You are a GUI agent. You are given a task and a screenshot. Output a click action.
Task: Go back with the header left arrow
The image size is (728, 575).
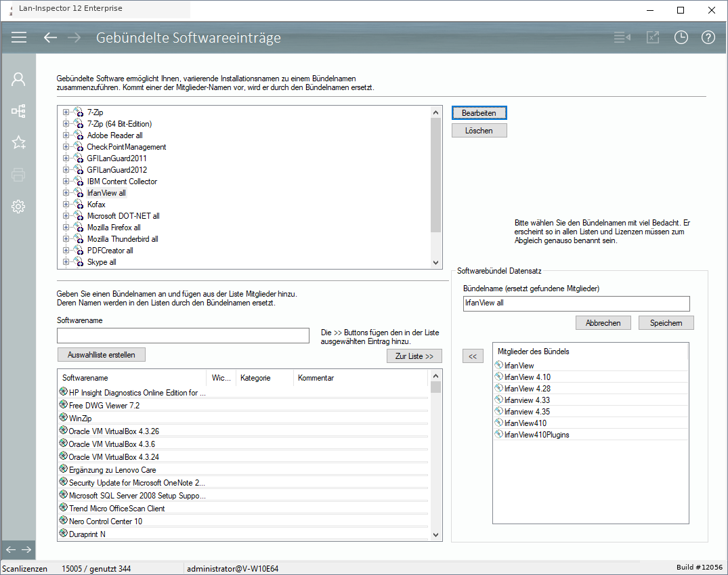(x=50, y=38)
